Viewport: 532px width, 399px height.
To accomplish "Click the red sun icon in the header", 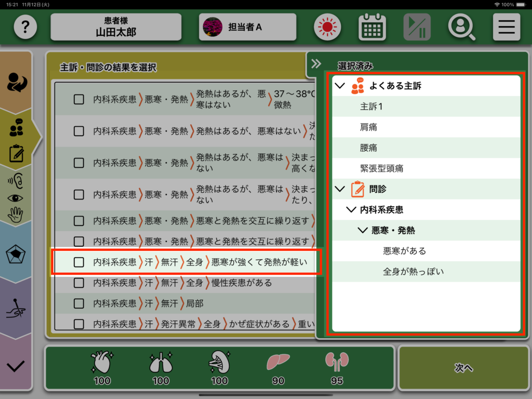I will coord(327,27).
